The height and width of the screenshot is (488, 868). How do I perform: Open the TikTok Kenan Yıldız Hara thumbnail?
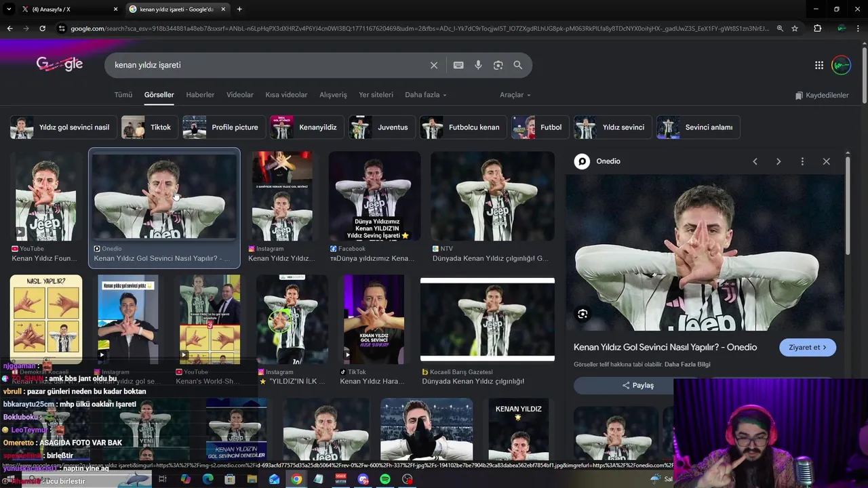pyautogui.click(x=374, y=319)
